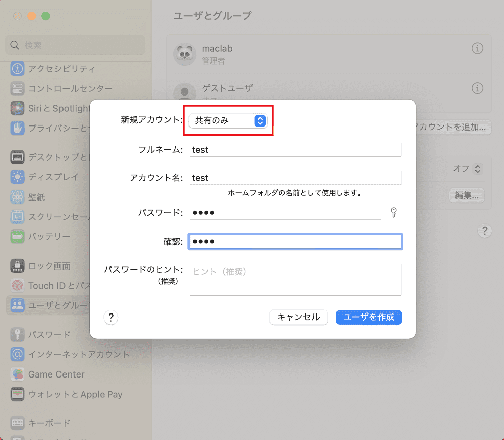The width and height of the screenshot is (504, 440).
Task: Click the orange minimize window button
Action: pyautogui.click(x=31, y=16)
